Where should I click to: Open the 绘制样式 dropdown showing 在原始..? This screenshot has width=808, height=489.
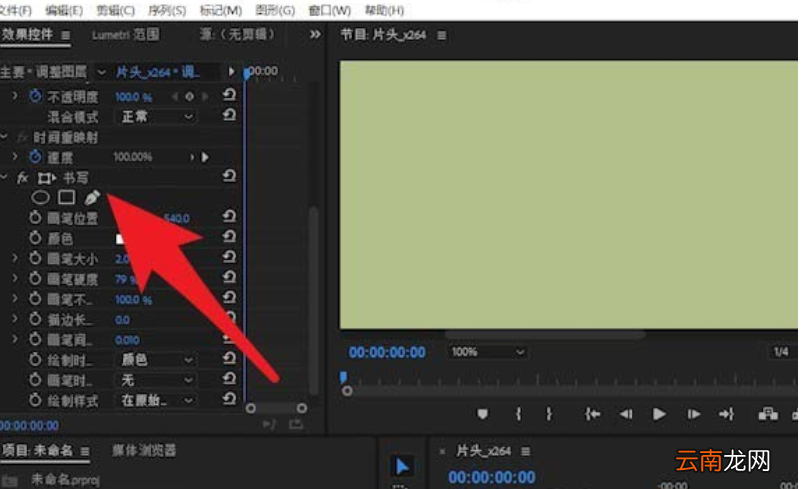point(156,400)
